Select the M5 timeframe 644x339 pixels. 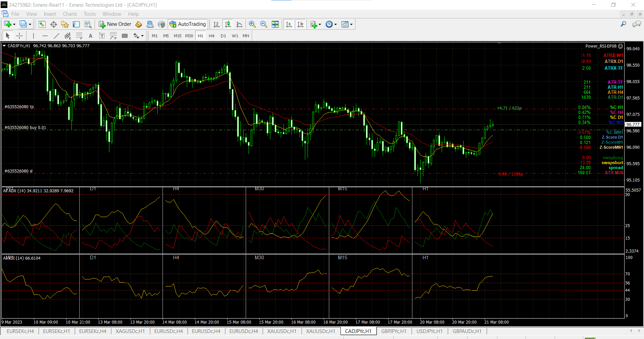tap(166, 36)
